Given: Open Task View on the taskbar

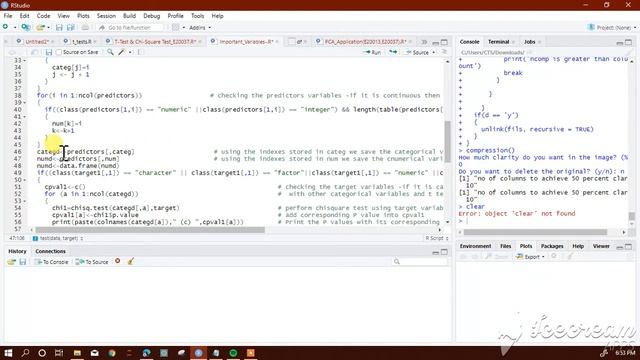Looking at the screenshot, I should [x=59, y=353].
